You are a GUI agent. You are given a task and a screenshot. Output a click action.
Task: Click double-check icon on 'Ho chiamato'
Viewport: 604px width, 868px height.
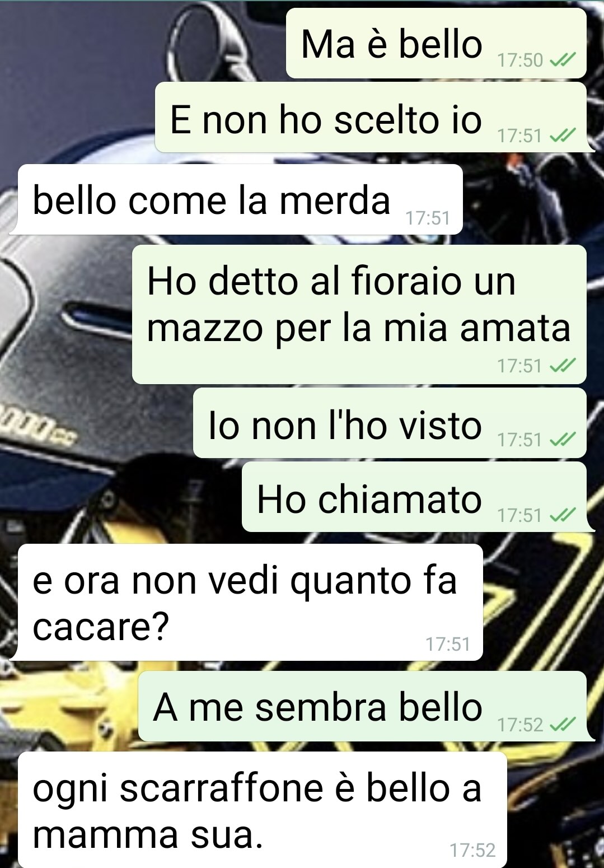click(563, 514)
